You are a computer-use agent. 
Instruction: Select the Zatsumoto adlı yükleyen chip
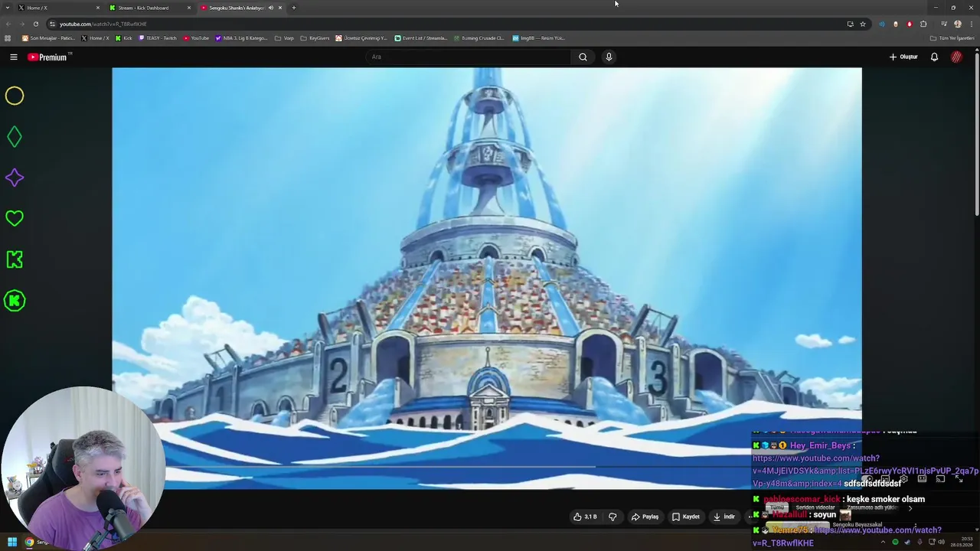(872, 507)
